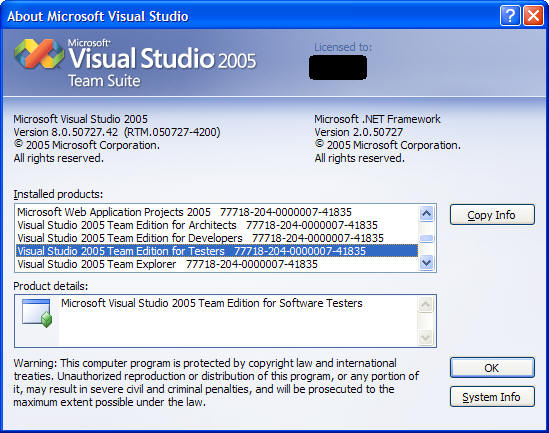The width and height of the screenshot is (549, 433).
Task: Click the title bar help question mark
Action: coord(510,16)
